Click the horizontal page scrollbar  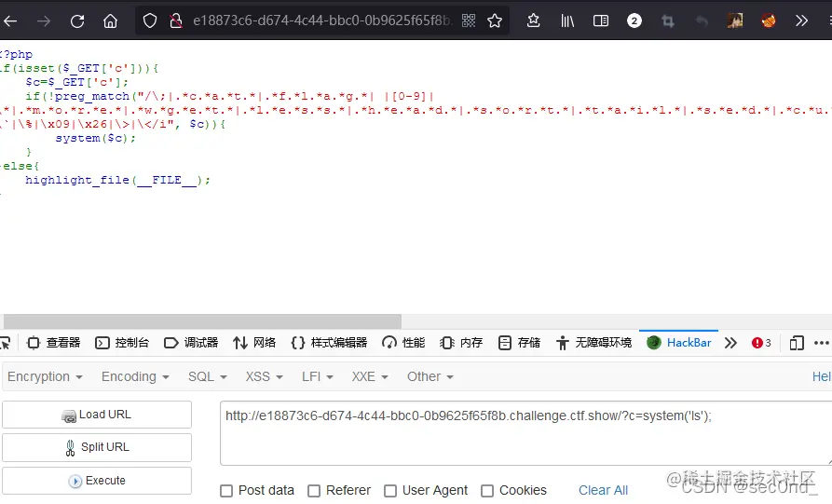[203, 321]
